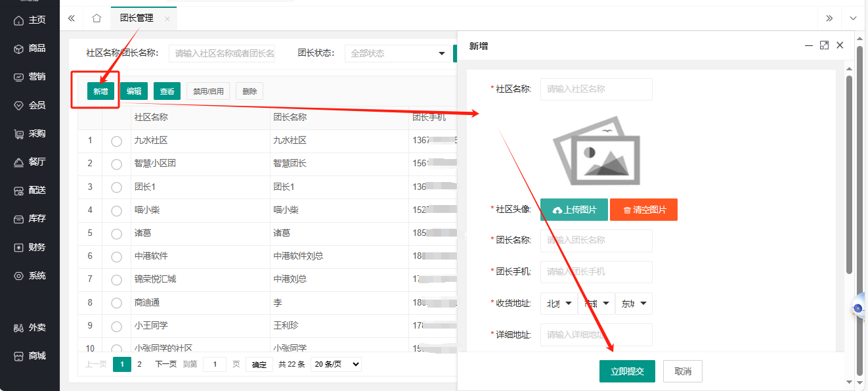Select radio button for 诸葛 row
This screenshot has height=391, width=868.
tap(116, 233)
